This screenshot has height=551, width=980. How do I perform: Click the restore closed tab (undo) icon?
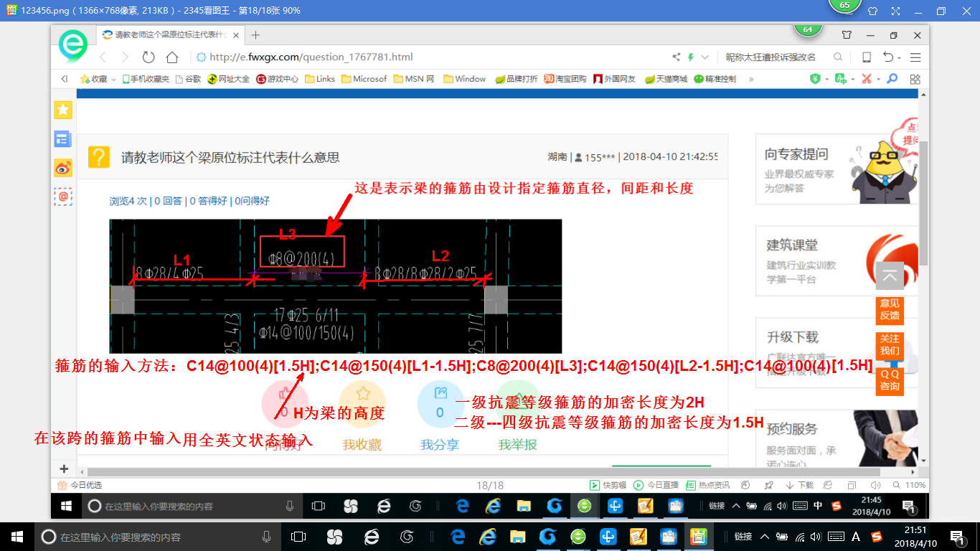pyautogui.click(x=888, y=57)
